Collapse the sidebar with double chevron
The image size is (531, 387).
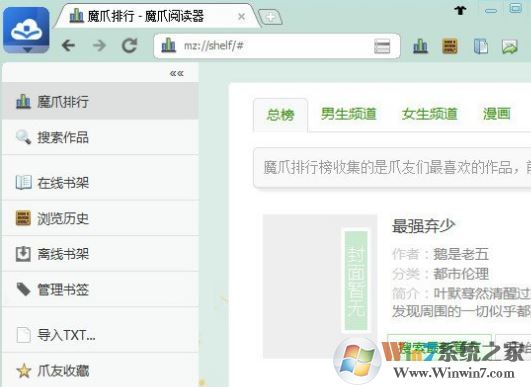[176, 73]
